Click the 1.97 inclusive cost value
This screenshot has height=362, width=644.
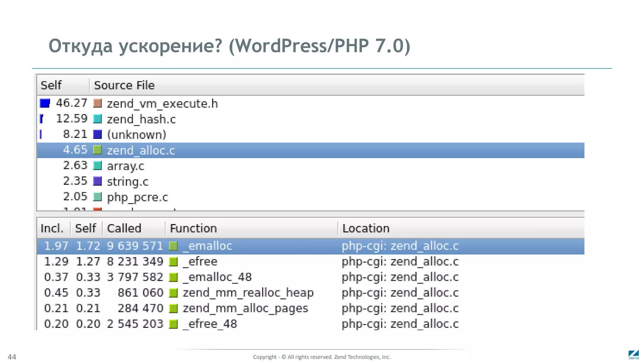click(x=56, y=246)
